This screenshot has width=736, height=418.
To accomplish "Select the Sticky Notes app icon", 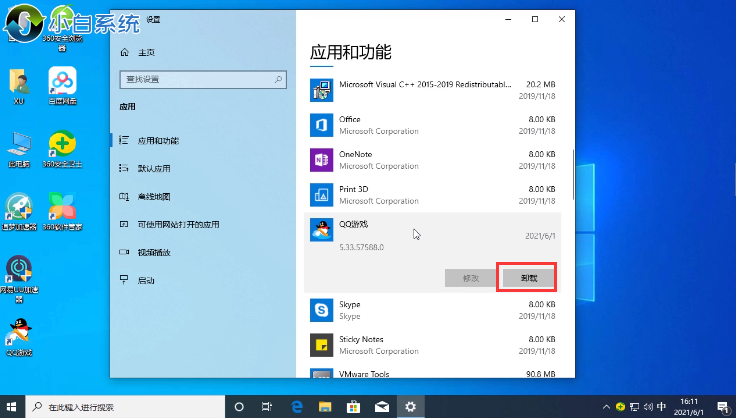I will pyautogui.click(x=322, y=345).
